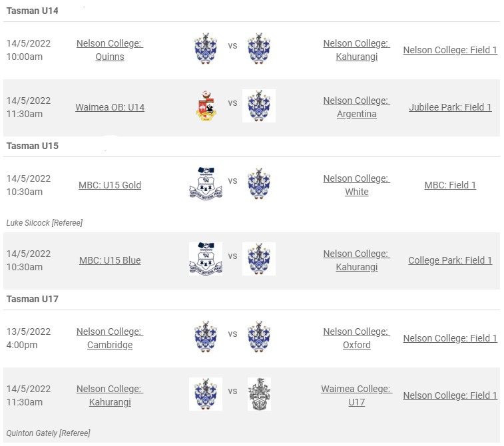
Task: Click the MBC U15 Blue team crest
Action: (206, 259)
